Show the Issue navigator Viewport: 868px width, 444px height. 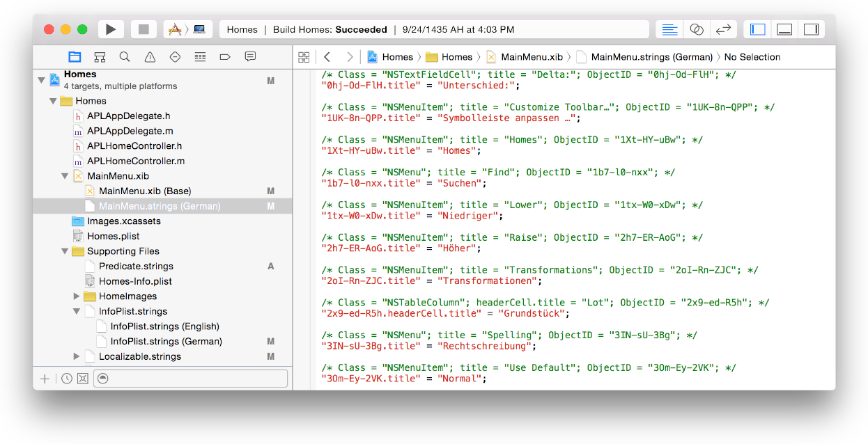(150, 58)
